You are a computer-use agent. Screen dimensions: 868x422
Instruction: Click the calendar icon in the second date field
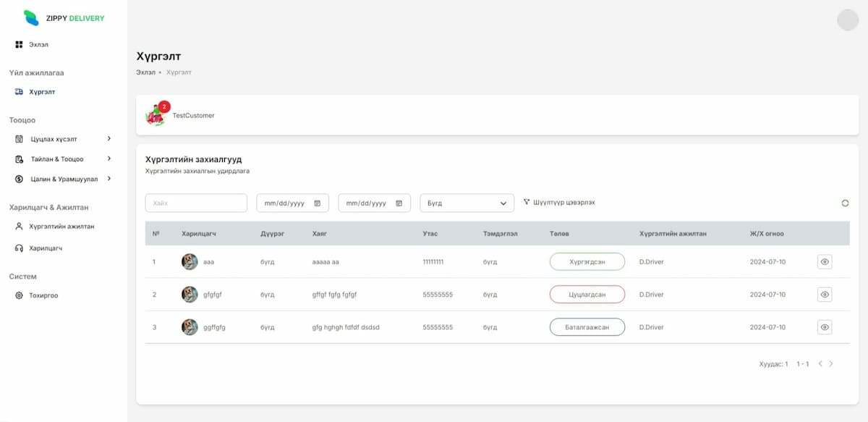tap(399, 203)
